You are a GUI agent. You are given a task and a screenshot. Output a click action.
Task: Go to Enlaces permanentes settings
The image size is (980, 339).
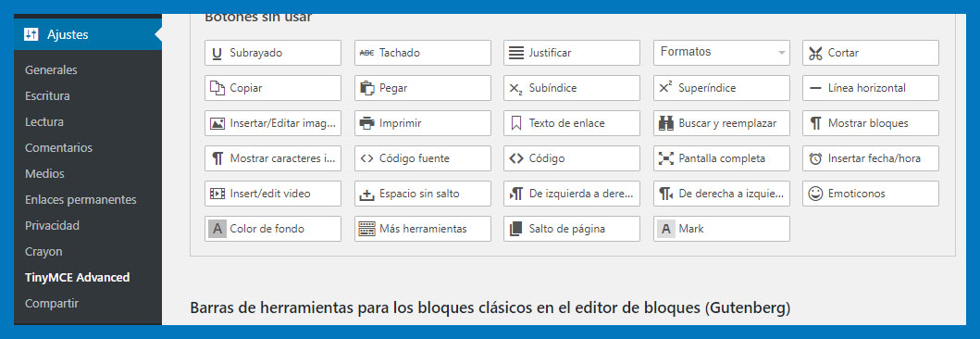81,199
